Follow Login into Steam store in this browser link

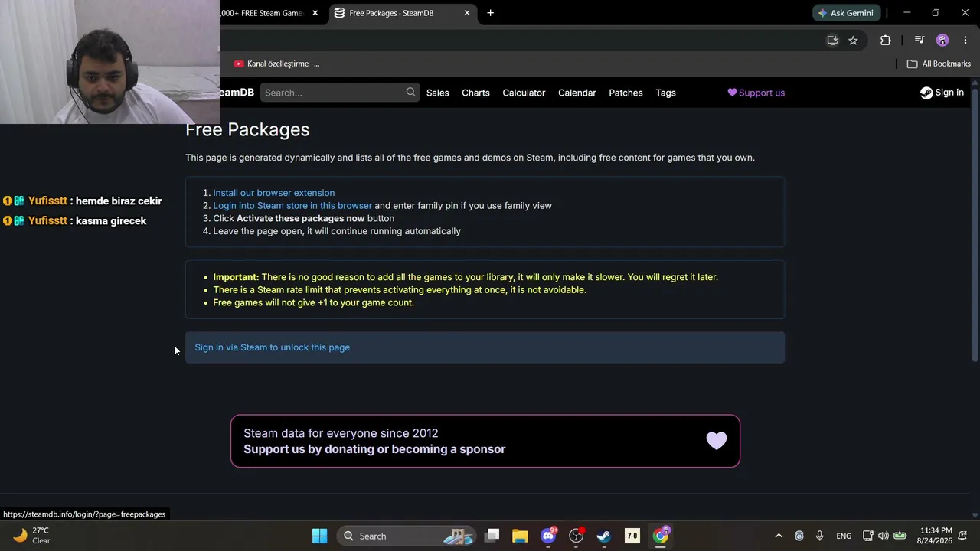point(292,205)
